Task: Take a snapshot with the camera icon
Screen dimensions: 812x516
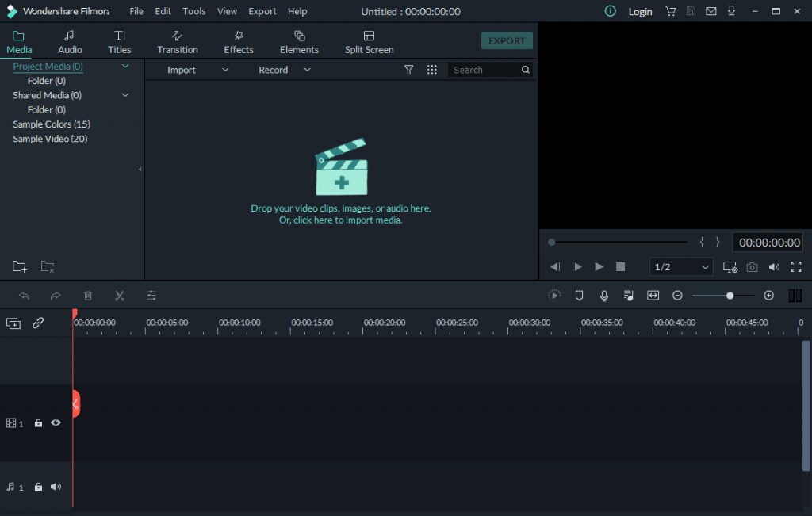Action: click(752, 267)
